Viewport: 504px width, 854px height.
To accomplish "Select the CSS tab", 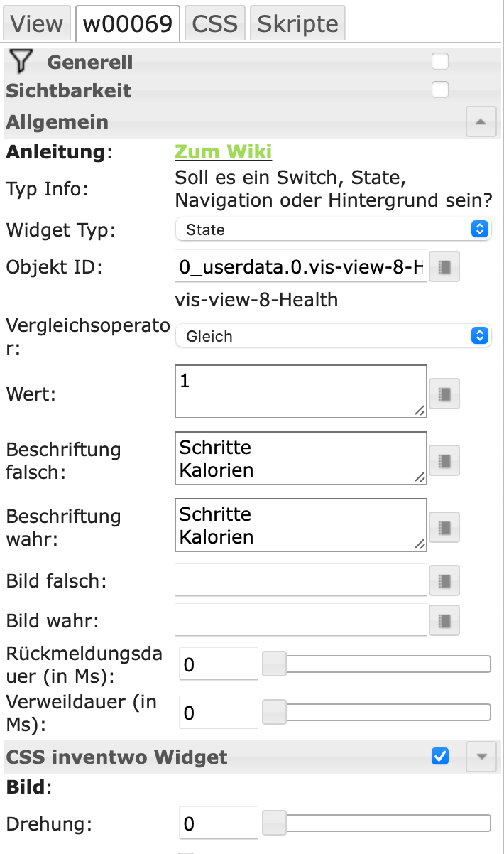I will pyautogui.click(x=215, y=23).
